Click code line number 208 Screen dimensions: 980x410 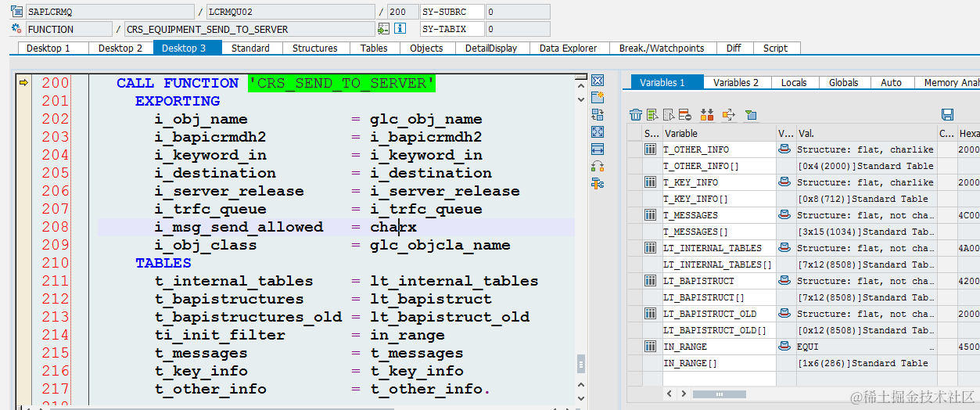pos(56,227)
